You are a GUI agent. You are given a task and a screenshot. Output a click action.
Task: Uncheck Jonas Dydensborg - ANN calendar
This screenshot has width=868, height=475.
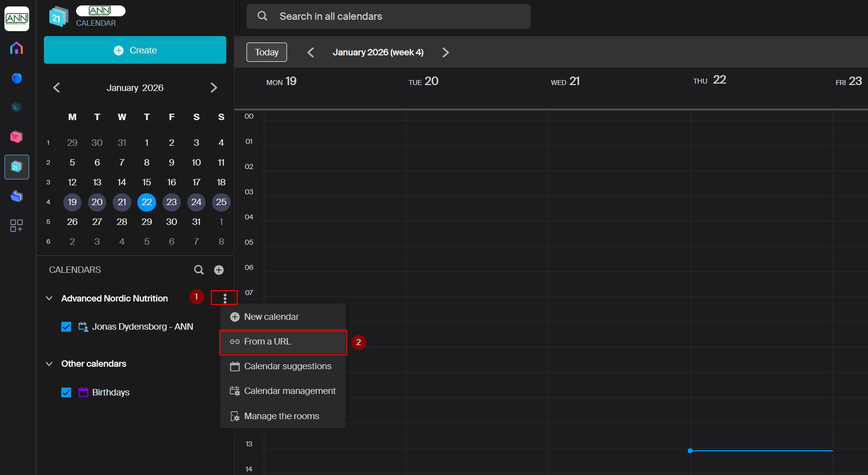(x=66, y=327)
